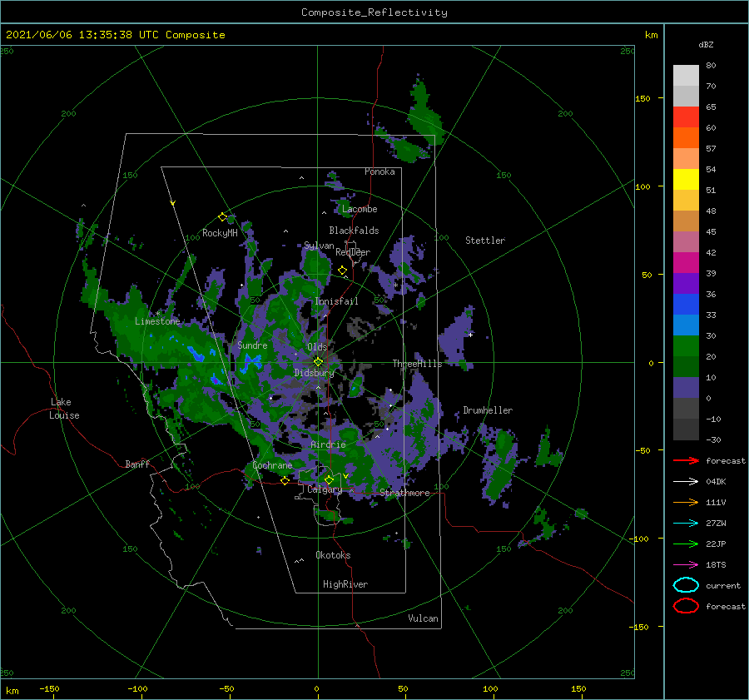The height and width of the screenshot is (700, 749).
Task: Click the RedDeer city label
Action: click(353, 252)
